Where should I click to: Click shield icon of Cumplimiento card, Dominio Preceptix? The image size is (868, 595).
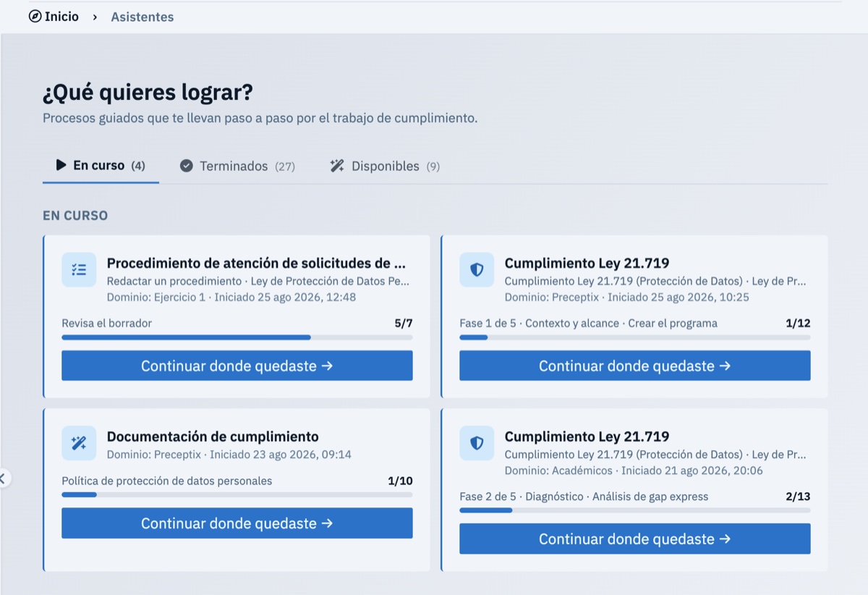[x=477, y=269]
